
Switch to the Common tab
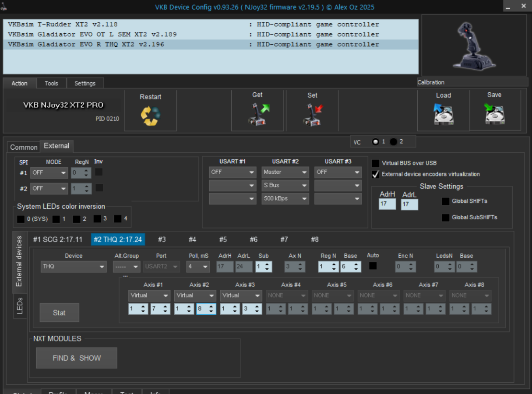click(x=24, y=147)
